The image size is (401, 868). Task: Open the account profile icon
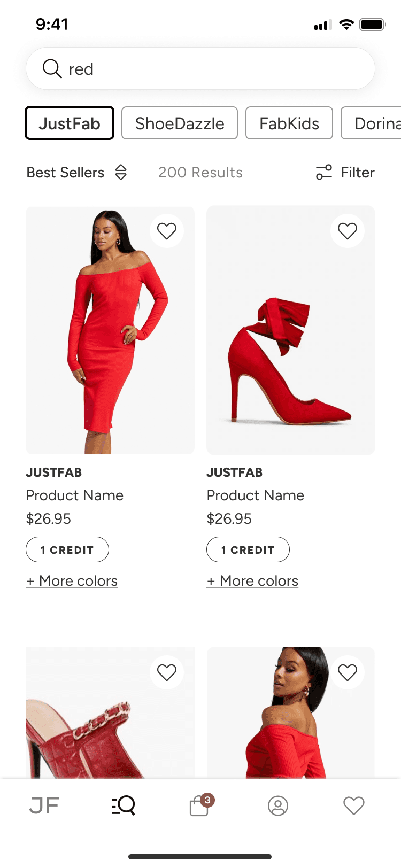point(278,805)
